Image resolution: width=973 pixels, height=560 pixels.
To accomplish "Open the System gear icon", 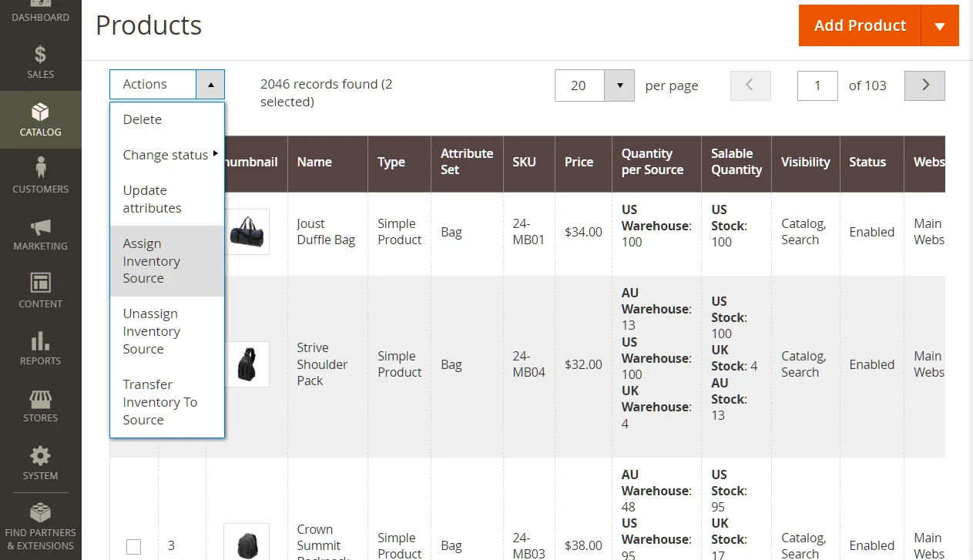I will point(40,455).
